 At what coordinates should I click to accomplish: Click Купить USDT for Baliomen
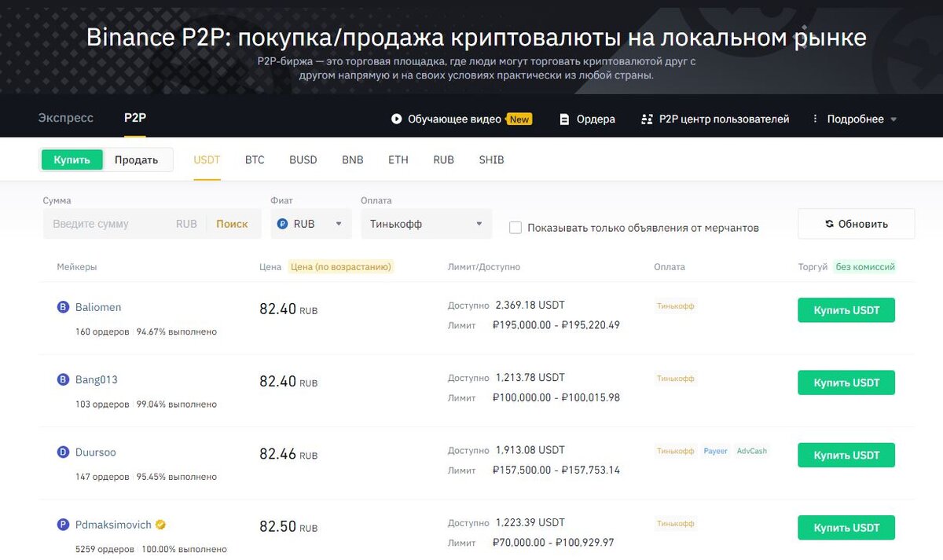pyautogui.click(x=846, y=310)
